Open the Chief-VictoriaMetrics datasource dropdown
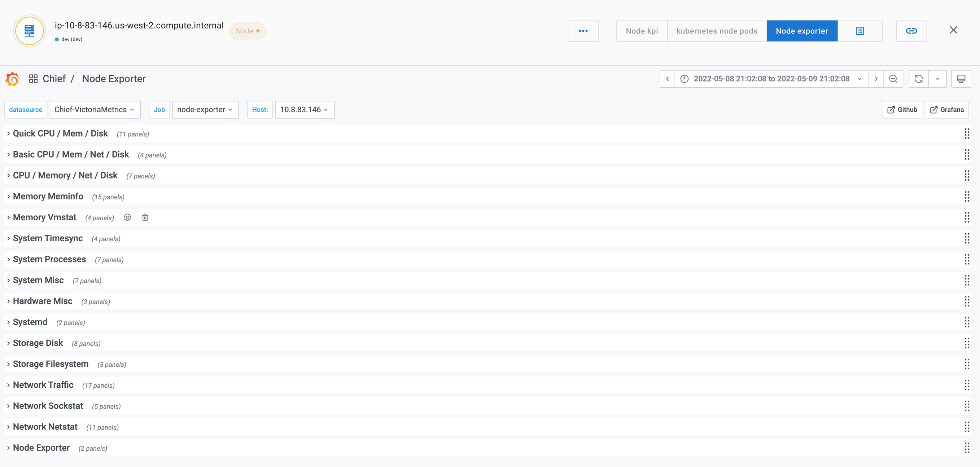 tap(95, 110)
